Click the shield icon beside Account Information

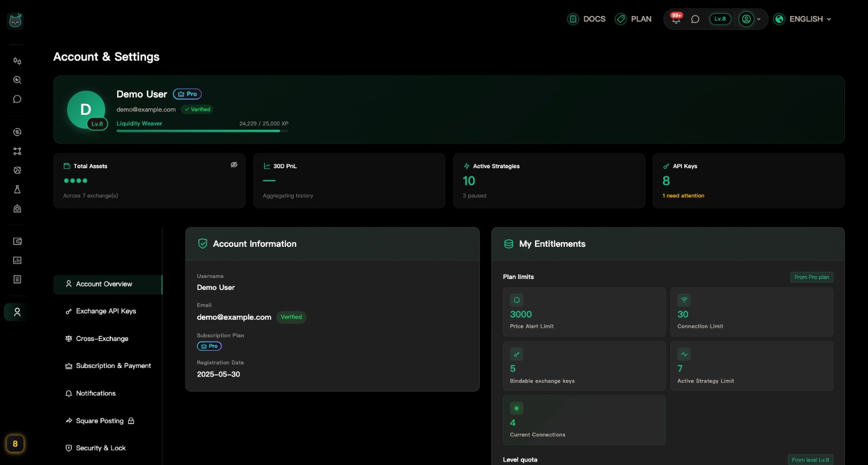coord(203,244)
